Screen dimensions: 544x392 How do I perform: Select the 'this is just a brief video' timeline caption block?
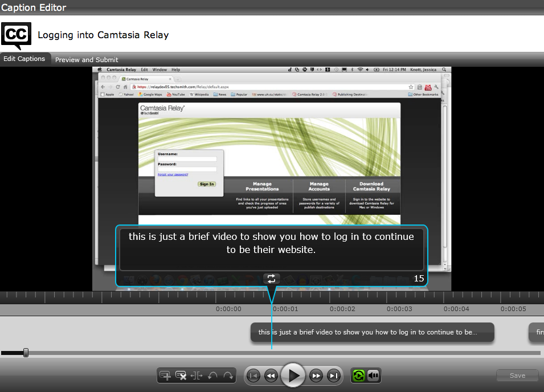(x=373, y=332)
